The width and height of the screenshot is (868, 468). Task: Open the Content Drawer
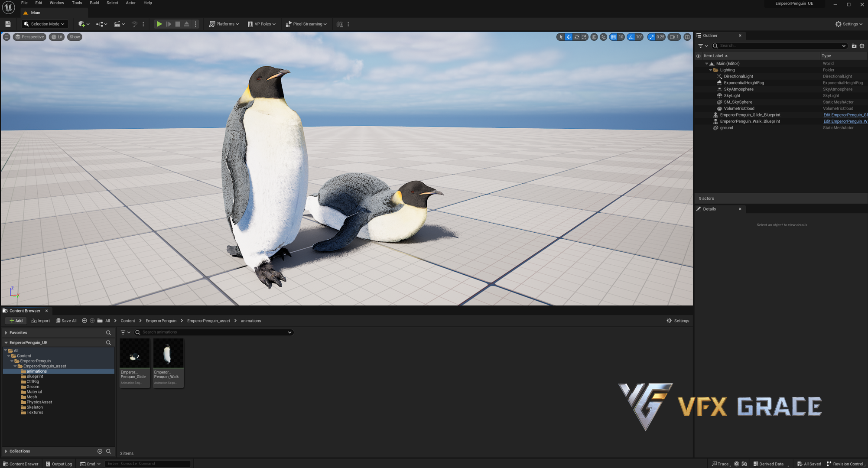tap(20, 464)
